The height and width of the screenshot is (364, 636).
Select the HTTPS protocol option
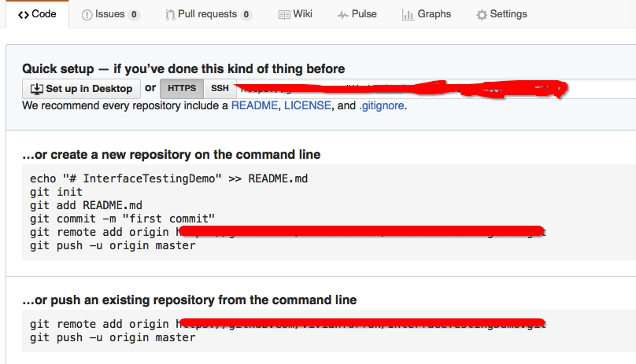182,88
